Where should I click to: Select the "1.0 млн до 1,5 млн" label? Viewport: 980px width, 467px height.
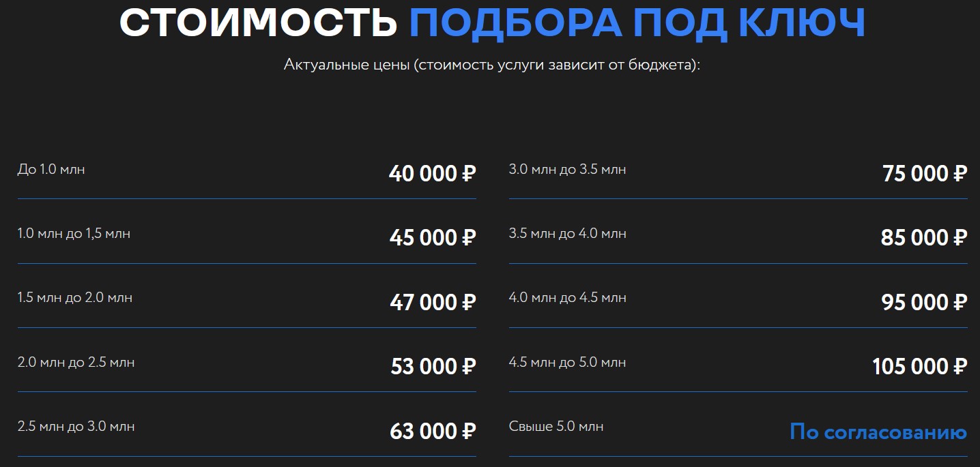74,234
